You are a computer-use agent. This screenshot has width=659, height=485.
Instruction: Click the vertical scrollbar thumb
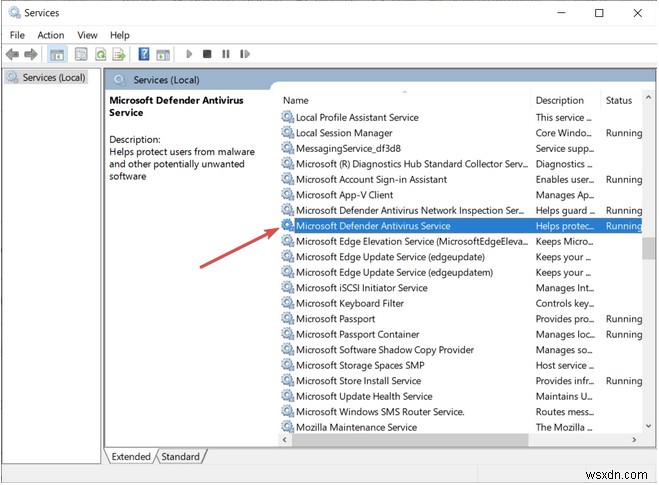point(648,248)
